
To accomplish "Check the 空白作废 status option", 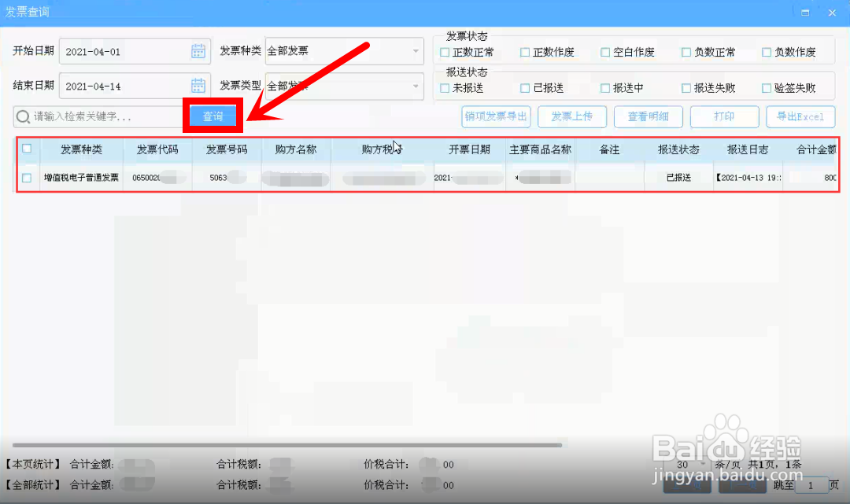I will click(604, 52).
